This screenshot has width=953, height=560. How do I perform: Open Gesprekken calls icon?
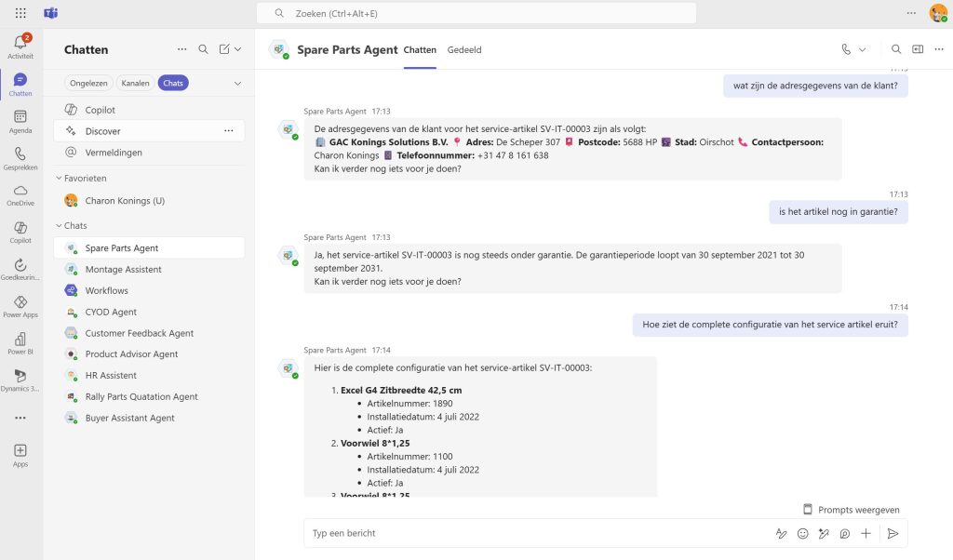pos(20,158)
